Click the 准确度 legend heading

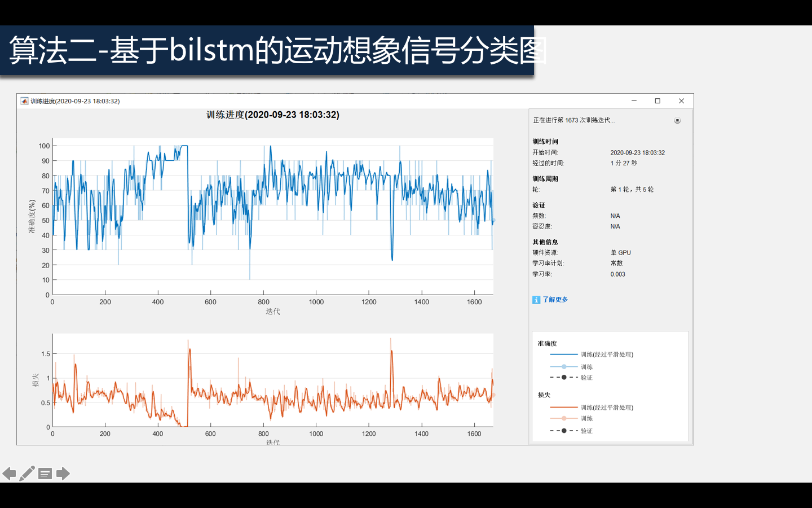[547, 343]
